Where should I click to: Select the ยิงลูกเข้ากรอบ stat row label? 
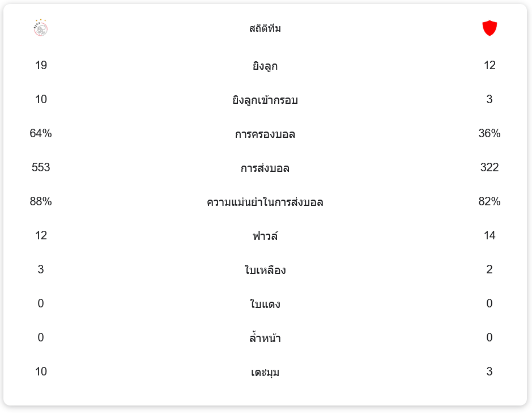(265, 100)
